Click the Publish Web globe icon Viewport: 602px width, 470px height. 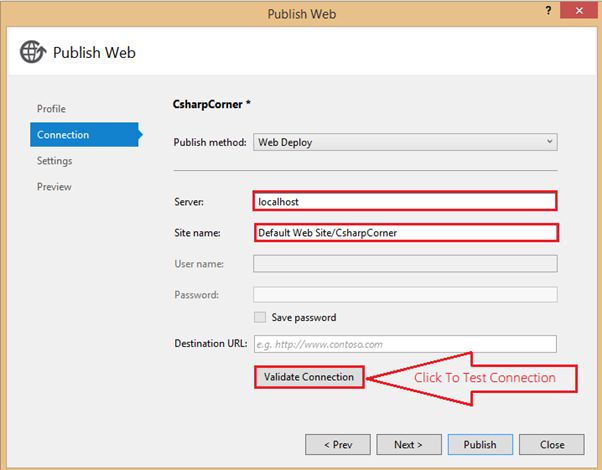[33, 51]
